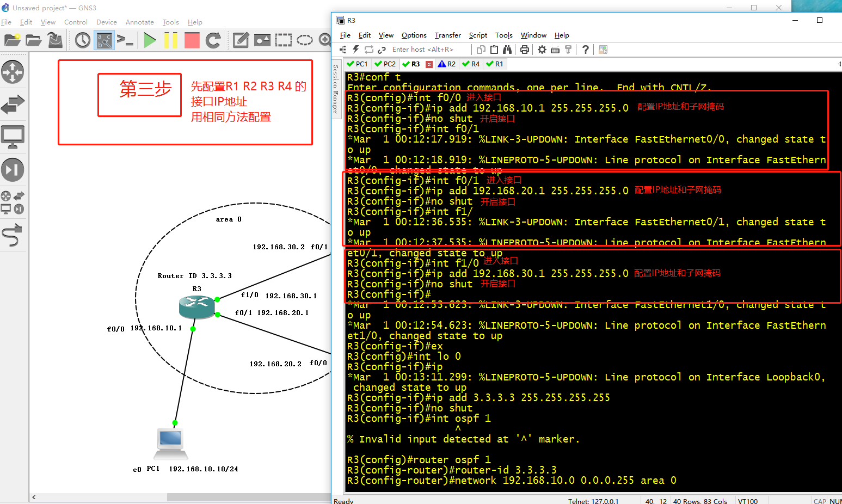This screenshot has height=504, width=842.
Task: Open Find using the binoculars icon
Action: pyautogui.click(x=507, y=49)
